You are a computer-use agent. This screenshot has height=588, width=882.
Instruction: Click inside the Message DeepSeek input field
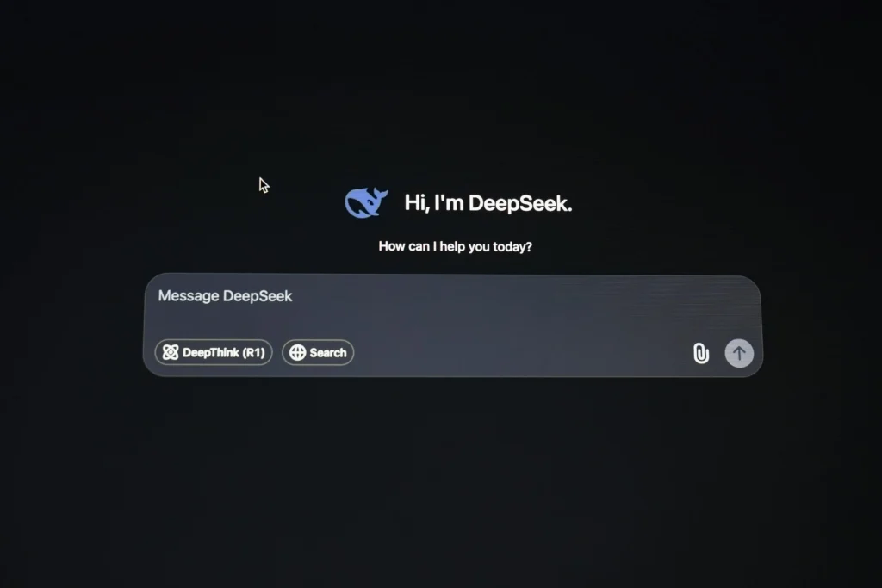click(448, 296)
